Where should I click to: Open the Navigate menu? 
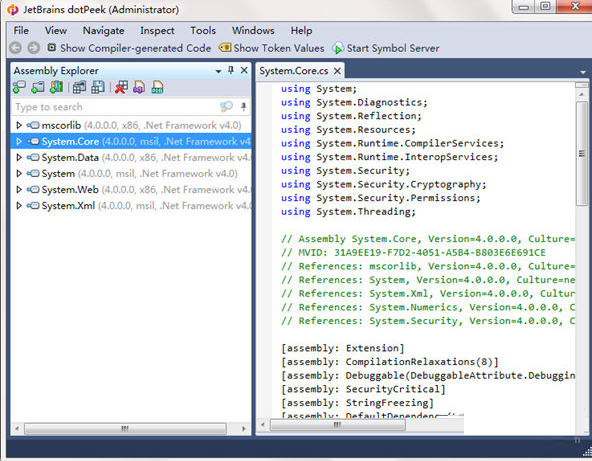[103, 31]
